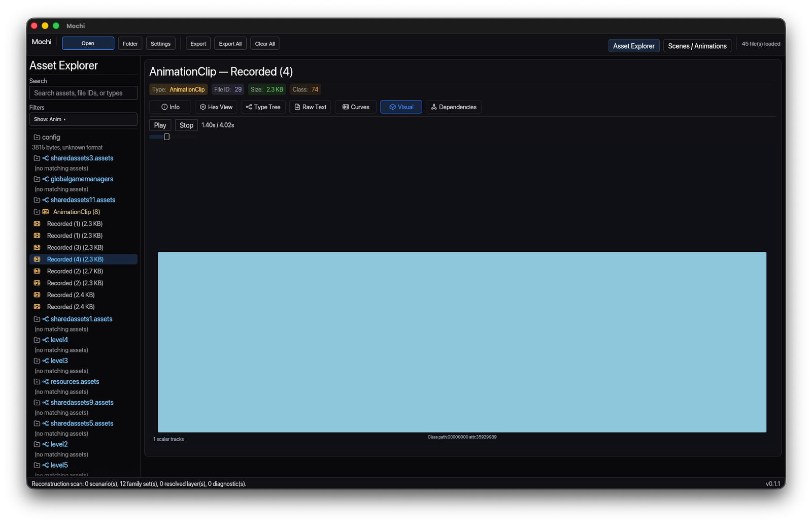Click the film icon beside Recorded (3)
The image size is (812, 524).
pyautogui.click(x=37, y=247)
